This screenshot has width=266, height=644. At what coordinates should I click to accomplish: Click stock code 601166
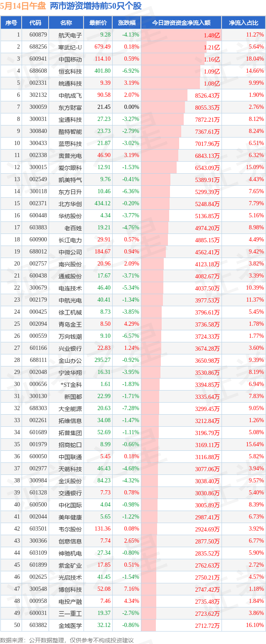[x=38, y=348]
